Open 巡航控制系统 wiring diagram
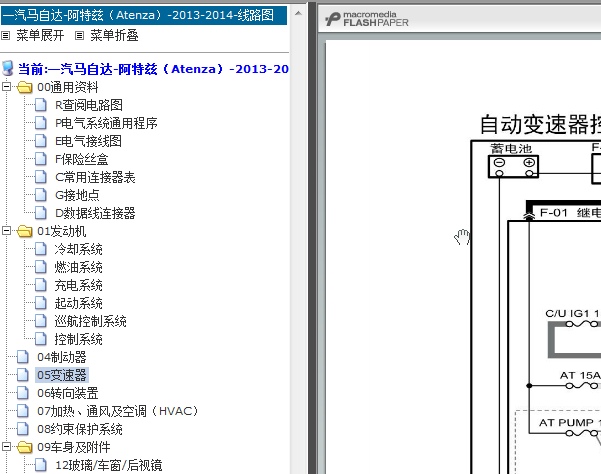The image size is (601, 474). [90, 321]
